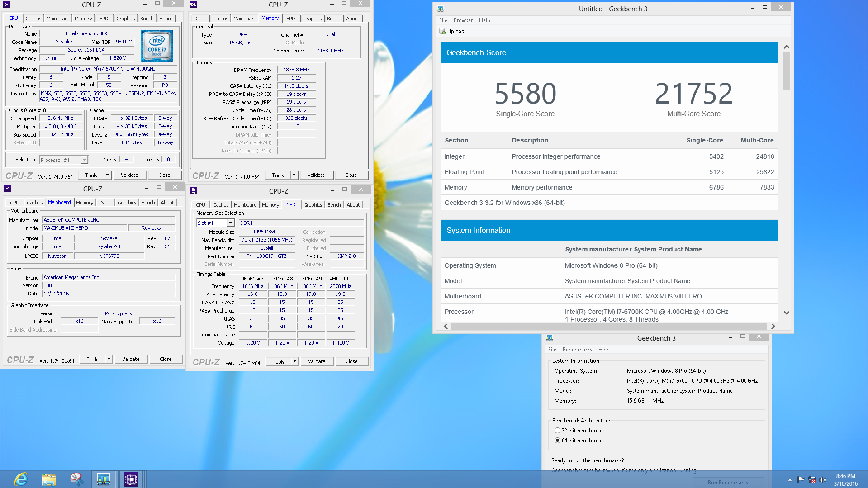This screenshot has height=488, width=868.
Task: Expand Tools dropdown arrow in CPU-Z CPU window
Action: 107,175
